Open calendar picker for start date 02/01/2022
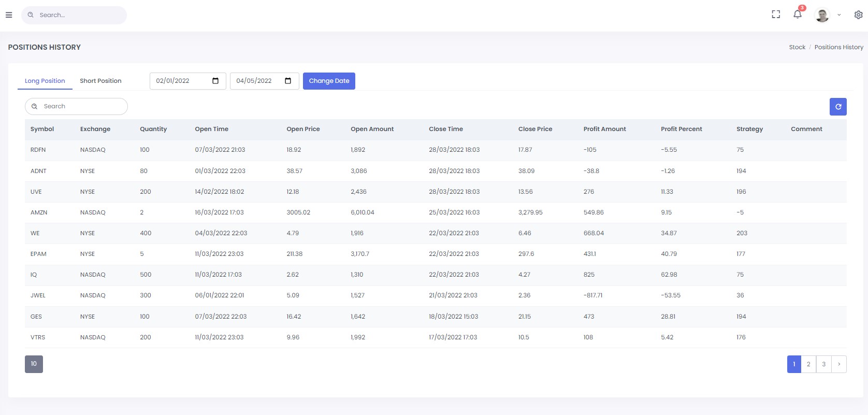Viewport: 868px width, 415px height. (215, 81)
